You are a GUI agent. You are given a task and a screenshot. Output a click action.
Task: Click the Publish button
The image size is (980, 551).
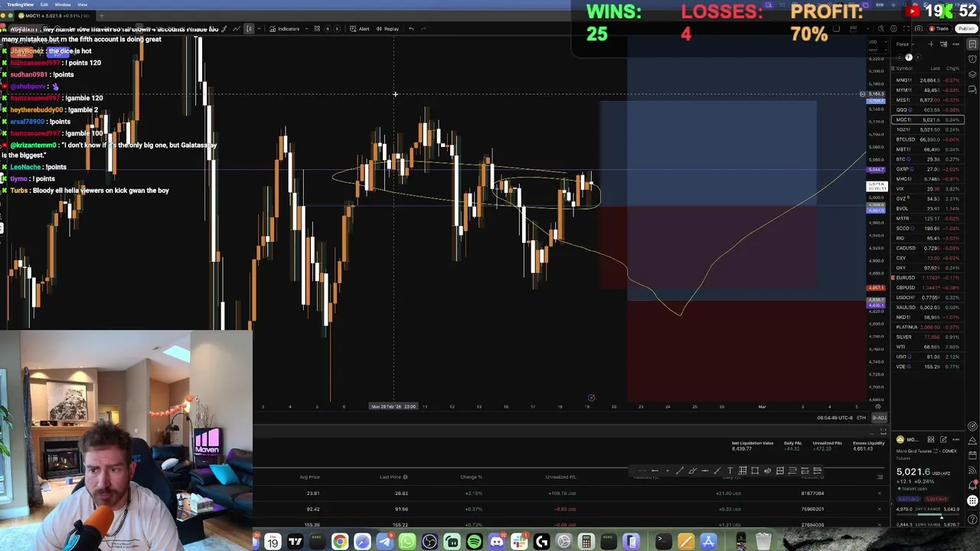pos(965,29)
